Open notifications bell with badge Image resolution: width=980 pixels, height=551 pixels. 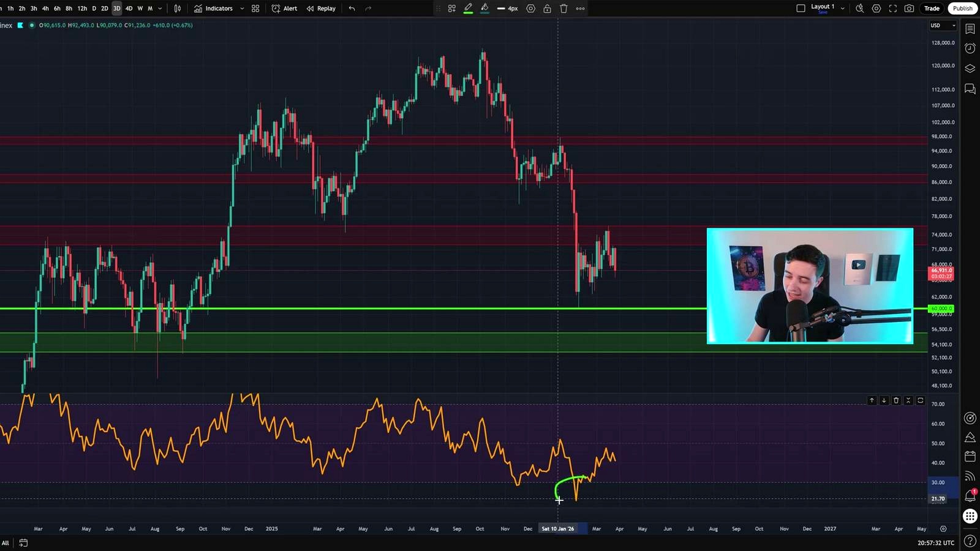(970, 495)
